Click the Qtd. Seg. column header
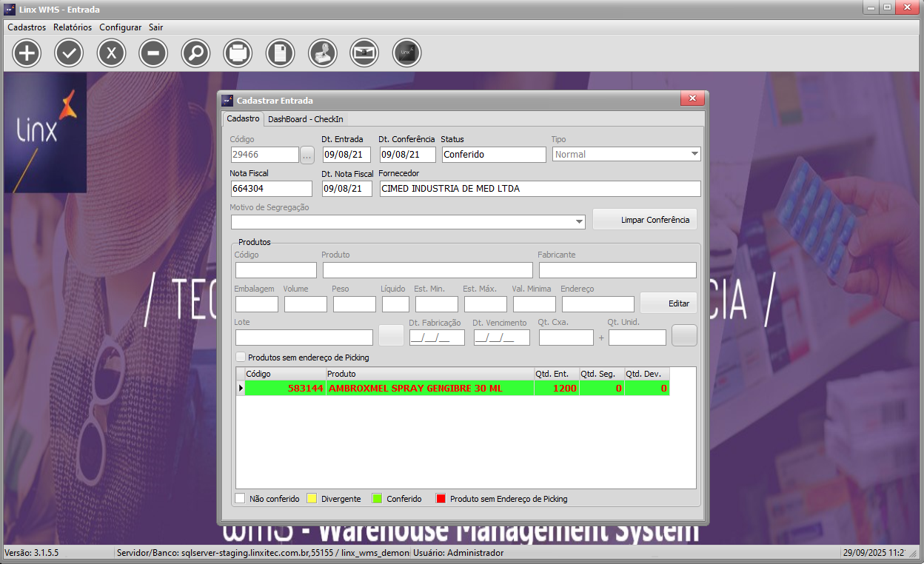Image resolution: width=924 pixels, height=564 pixels. 601,374
